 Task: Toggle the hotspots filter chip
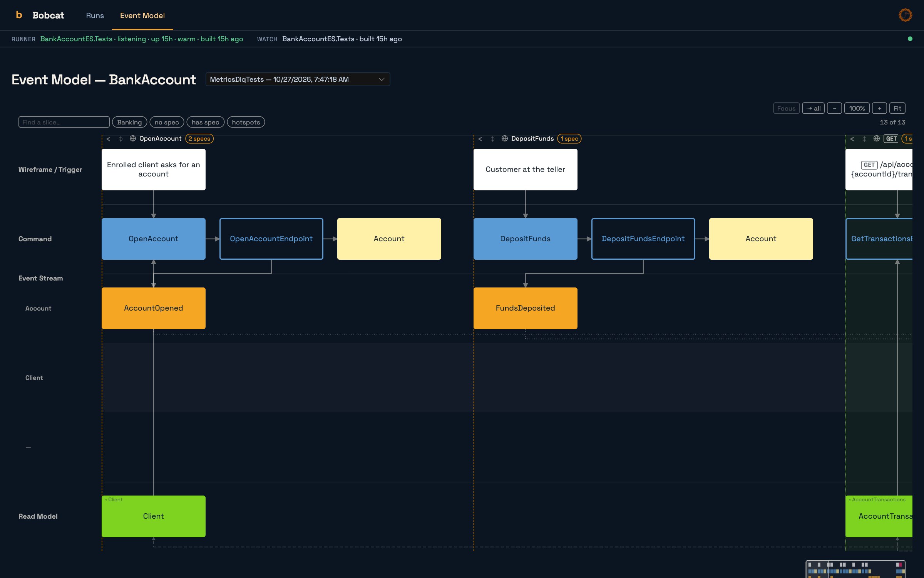[246, 122]
